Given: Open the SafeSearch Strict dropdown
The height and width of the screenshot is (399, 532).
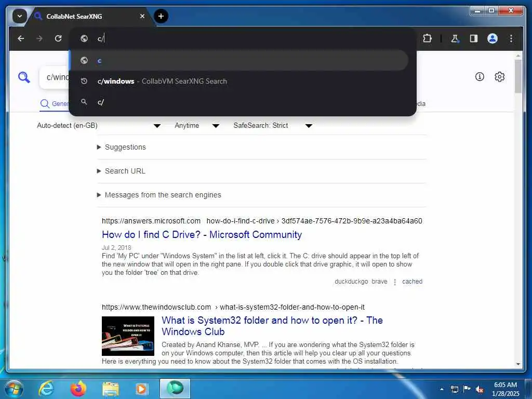Looking at the screenshot, I should [272, 126].
